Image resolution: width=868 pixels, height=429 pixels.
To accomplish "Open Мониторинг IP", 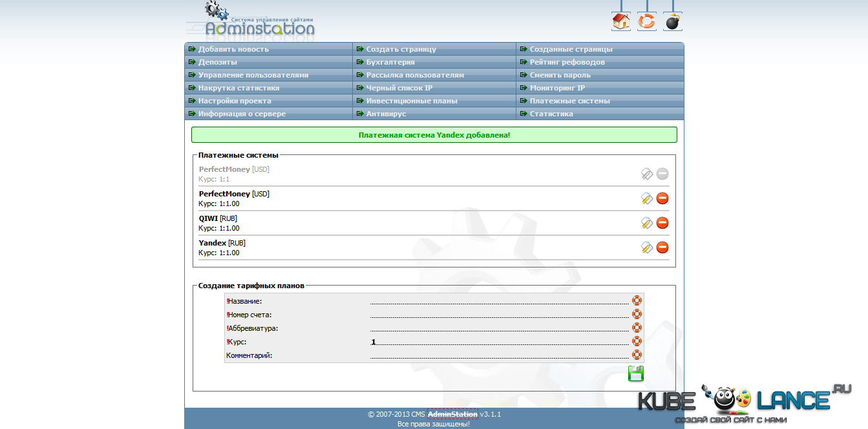I will 557,88.
